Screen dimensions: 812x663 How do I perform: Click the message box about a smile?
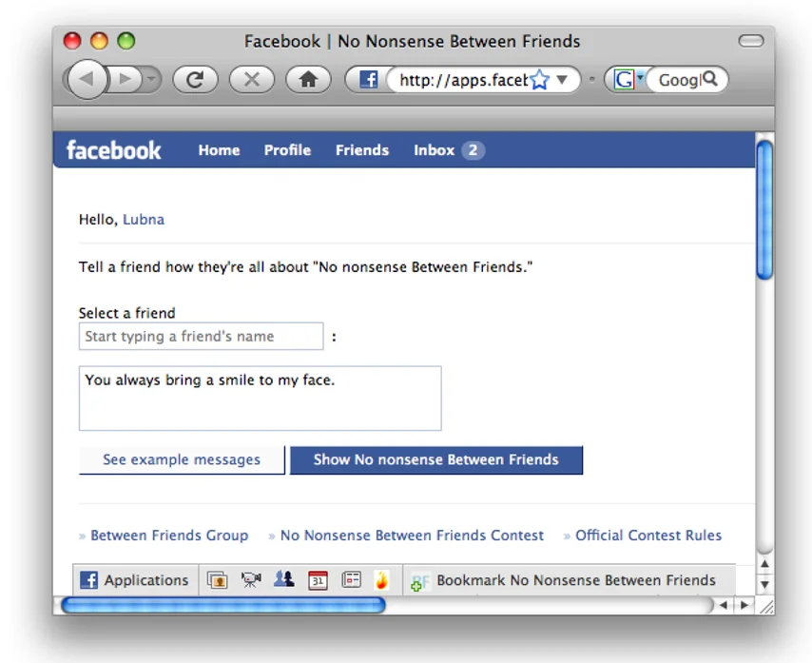(x=260, y=399)
